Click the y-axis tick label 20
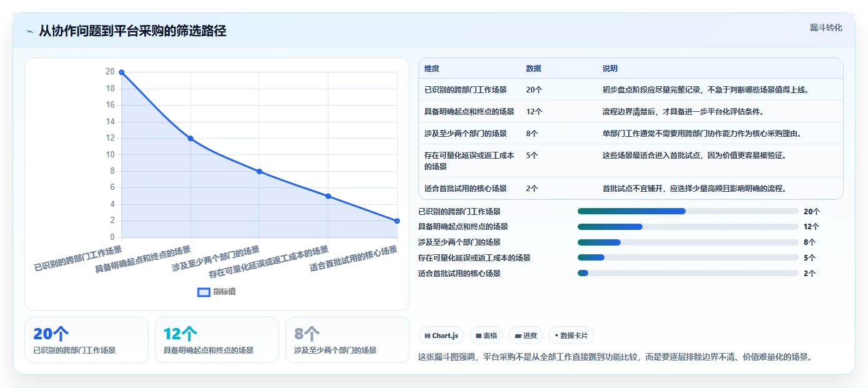The image size is (868, 388). pos(110,72)
